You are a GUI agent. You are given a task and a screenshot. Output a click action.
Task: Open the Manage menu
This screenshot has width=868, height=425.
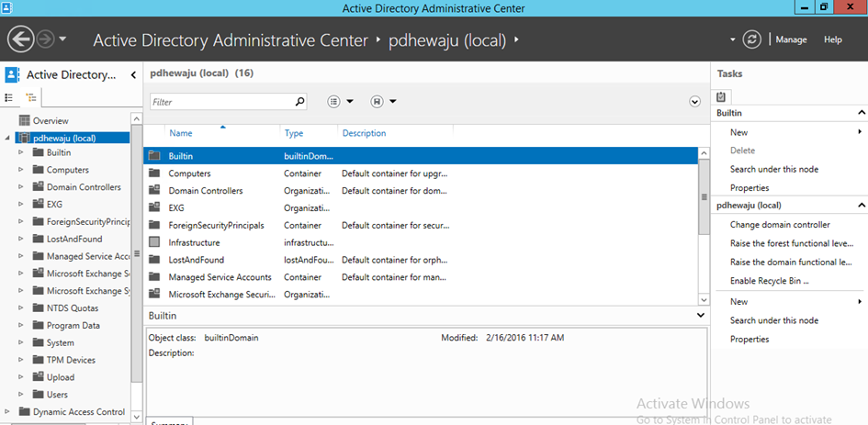pos(791,39)
